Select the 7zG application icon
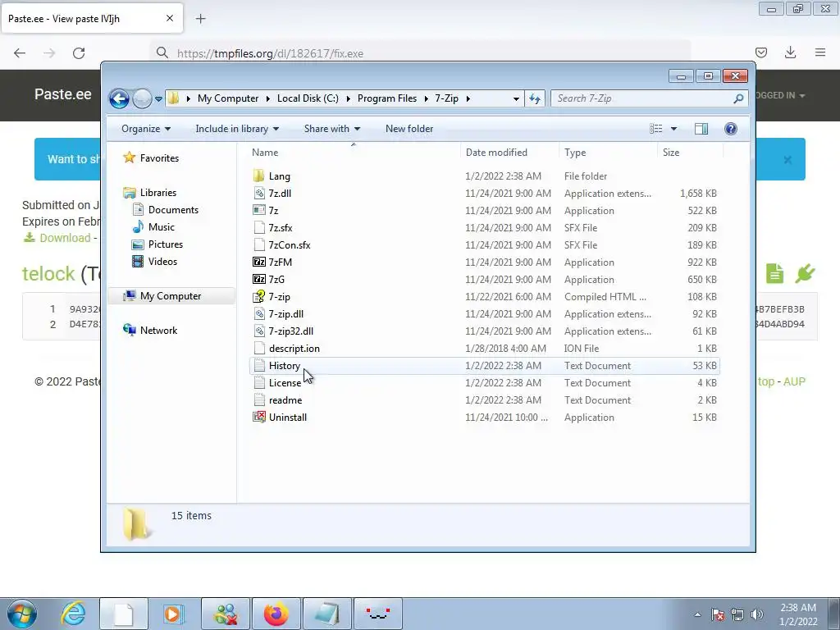 click(x=258, y=279)
